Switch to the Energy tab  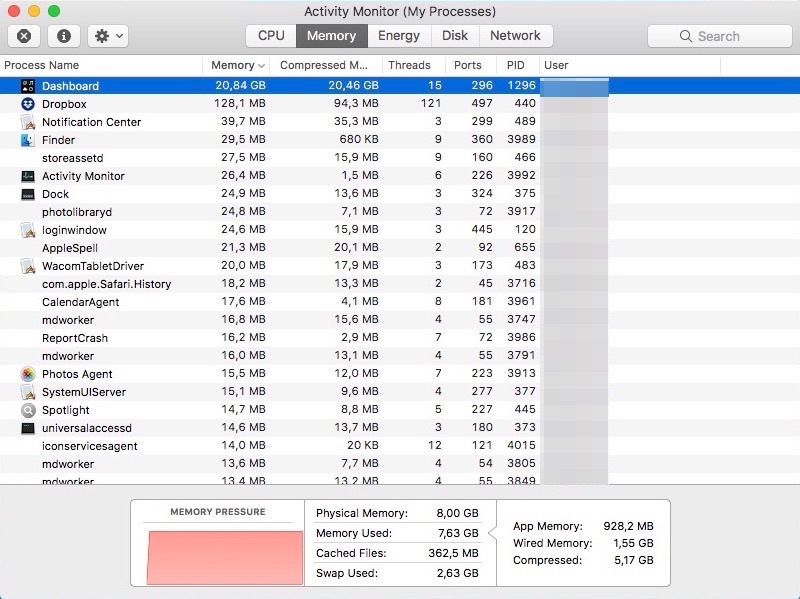click(399, 35)
